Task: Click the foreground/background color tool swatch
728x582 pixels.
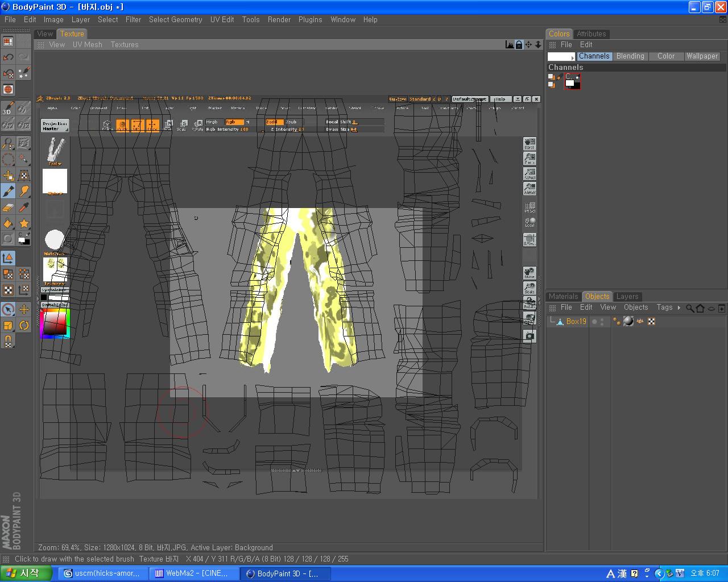Action: (24, 239)
